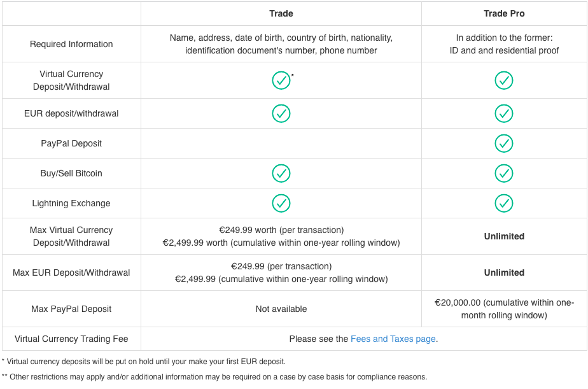This screenshot has height=389, width=588.
Task: Click the Trade checkmark for Buy/Sell Bitcoin
Action: click(x=281, y=173)
